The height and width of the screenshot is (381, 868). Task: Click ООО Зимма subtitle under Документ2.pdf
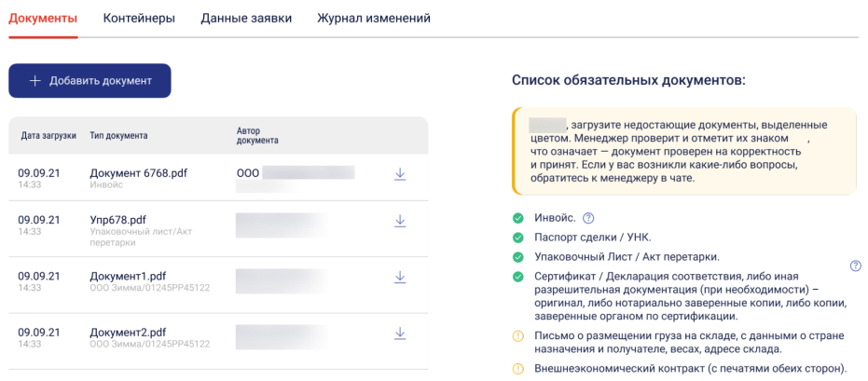(150, 345)
